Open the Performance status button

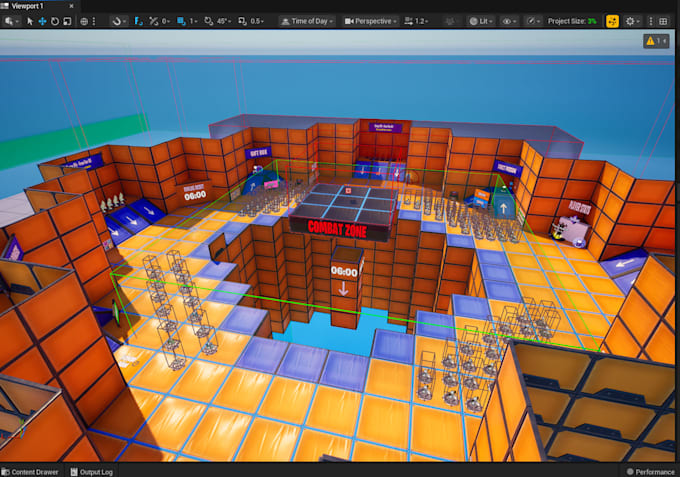tap(650, 472)
